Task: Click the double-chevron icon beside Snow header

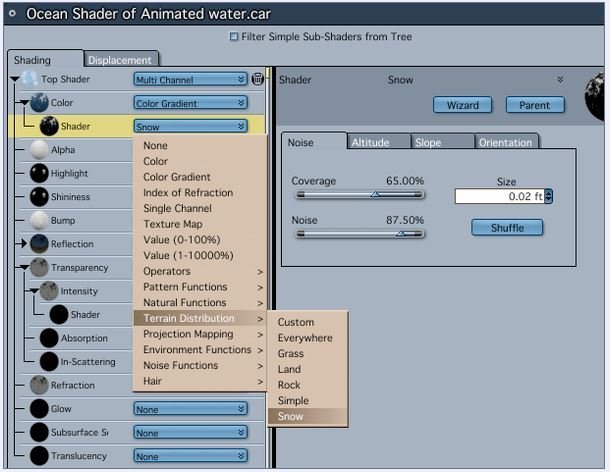Action: (560, 79)
